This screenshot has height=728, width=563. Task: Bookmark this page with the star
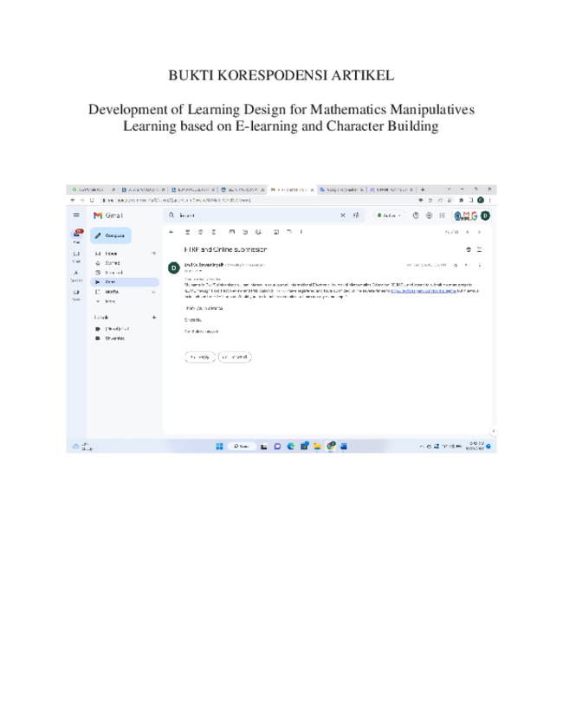450,201
